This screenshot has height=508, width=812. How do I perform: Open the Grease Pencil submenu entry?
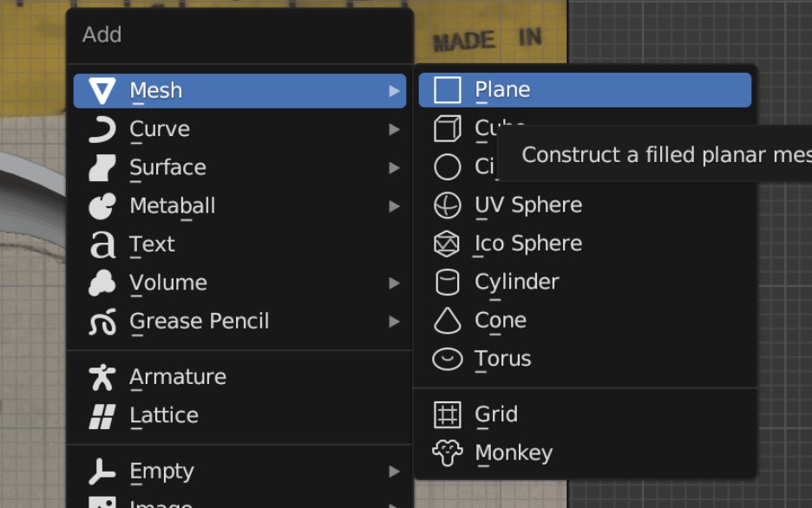point(239,322)
